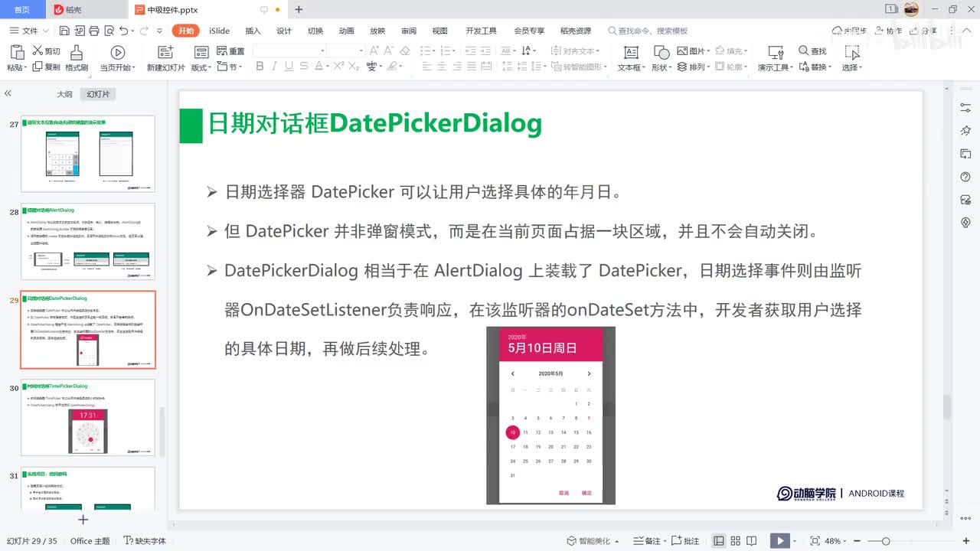Open the Insert (插入) ribbon tab

click(x=253, y=31)
